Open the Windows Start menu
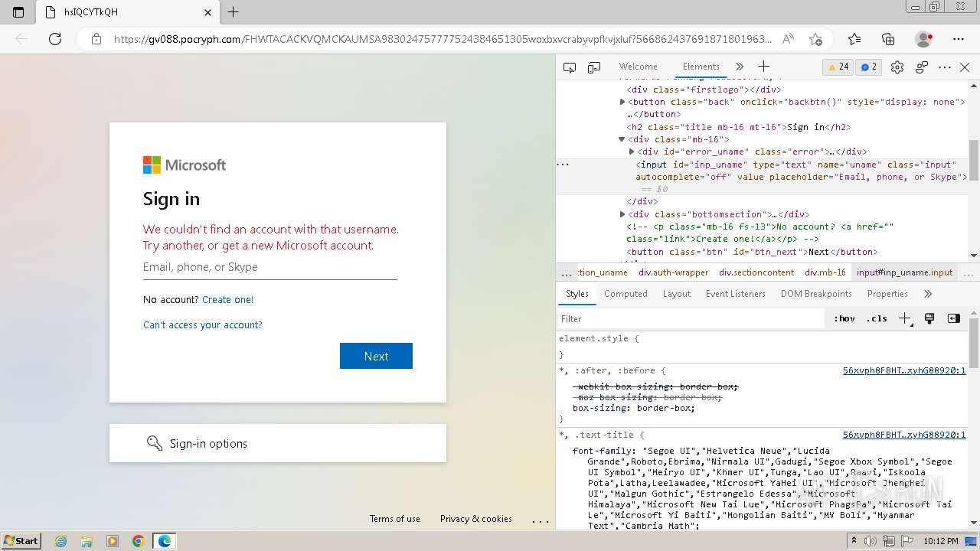Image resolution: width=980 pixels, height=551 pixels. coord(21,541)
